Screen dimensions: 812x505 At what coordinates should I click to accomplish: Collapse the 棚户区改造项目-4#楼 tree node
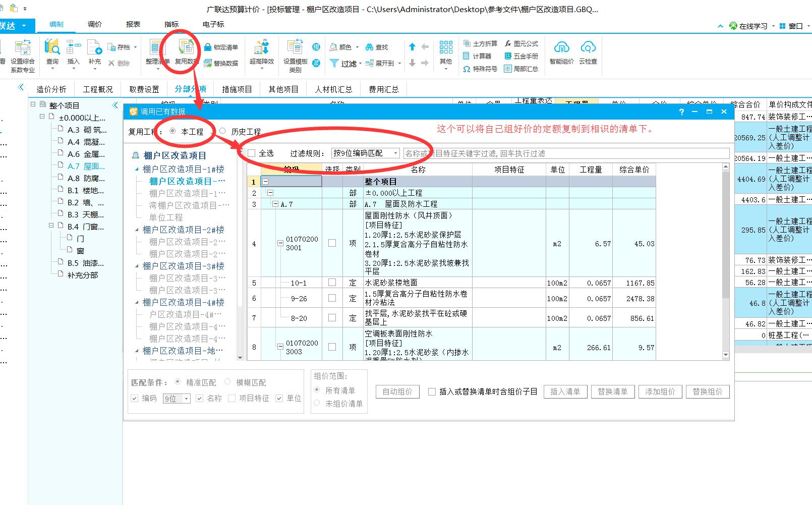[137, 303]
